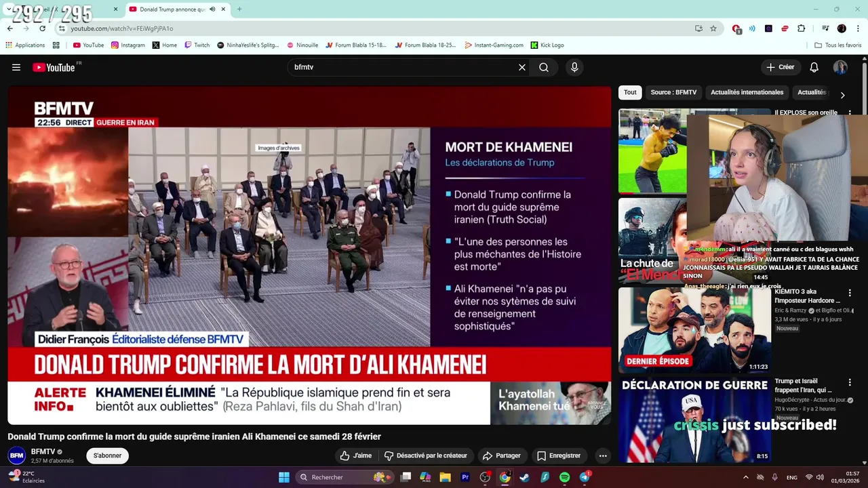The width and height of the screenshot is (868, 488).
Task: Open the Kick Logo bookmark
Action: [x=547, y=45]
